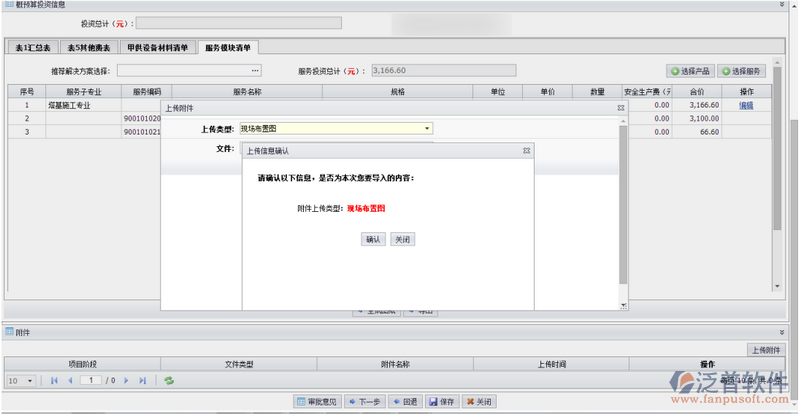
Task: Click the 选择产品 button with green icon
Action: pyautogui.click(x=691, y=71)
